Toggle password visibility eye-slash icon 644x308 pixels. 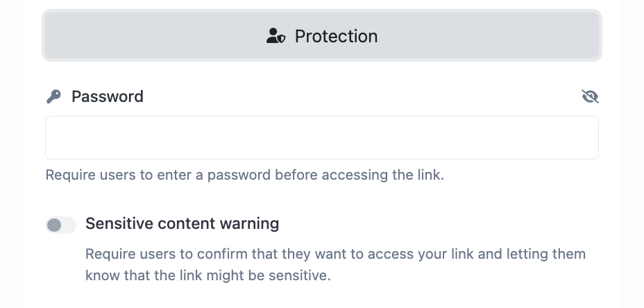tap(590, 96)
